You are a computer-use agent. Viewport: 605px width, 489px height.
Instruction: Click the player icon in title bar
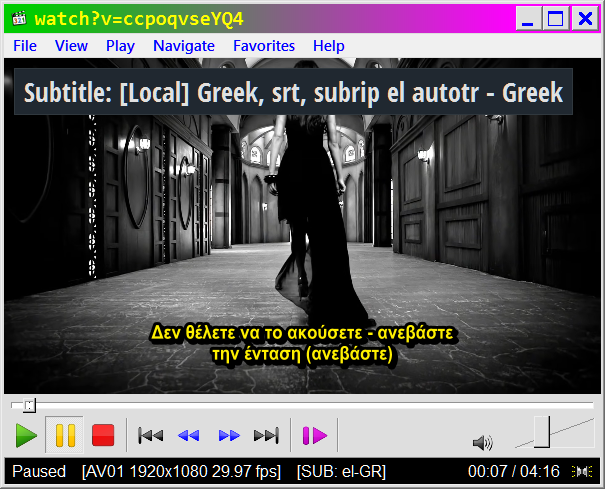(19, 19)
